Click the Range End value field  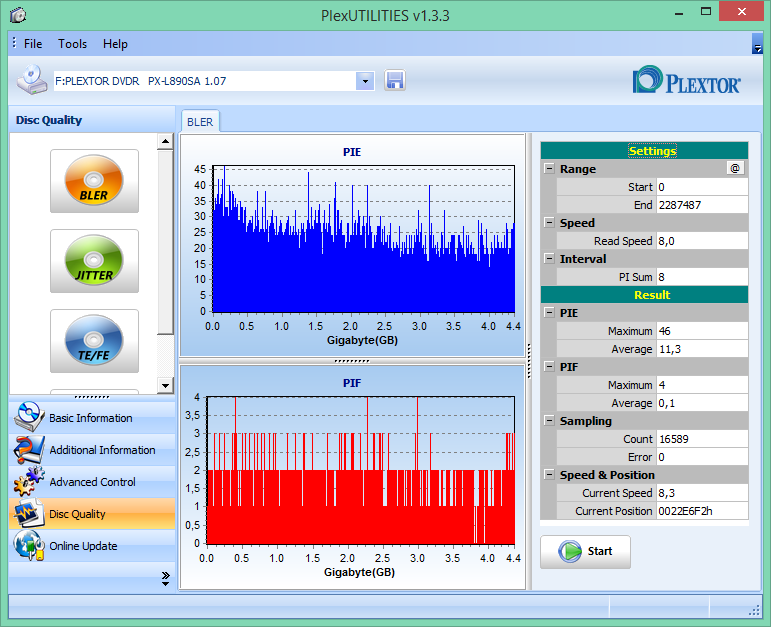pyautogui.click(x=702, y=205)
